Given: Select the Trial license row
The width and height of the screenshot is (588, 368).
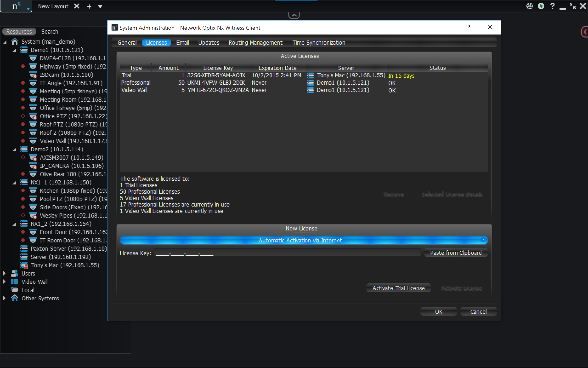Looking at the screenshot, I should (x=304, y=75).
